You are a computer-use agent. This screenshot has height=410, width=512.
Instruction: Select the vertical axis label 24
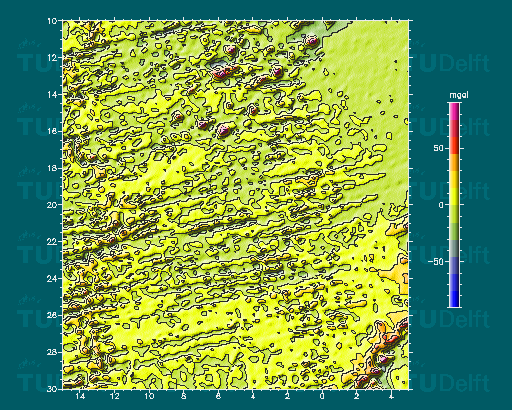[x=52, y=278]
